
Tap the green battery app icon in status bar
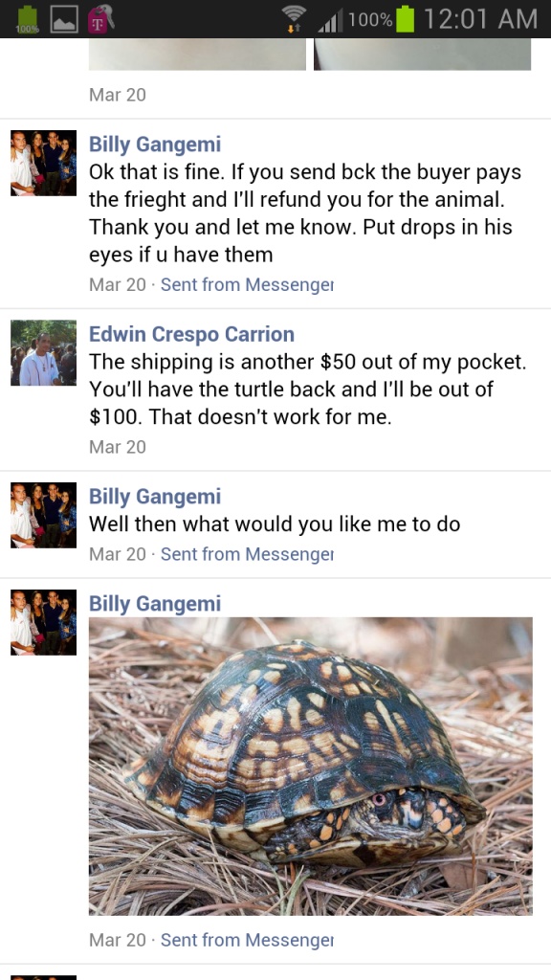point(27,19)
